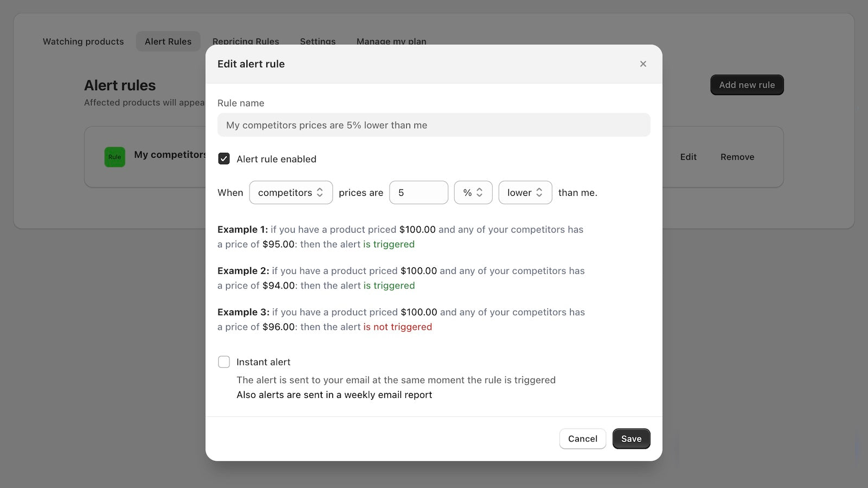Click the price difference value field
The image size is (868, 488).
[x=418, y=192]
